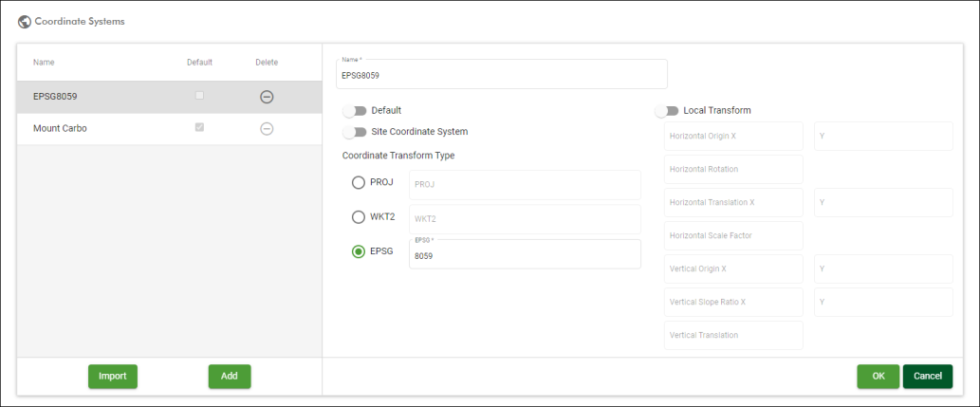Confirm with the OK button

pyautogui.click(x=878, y=377)
